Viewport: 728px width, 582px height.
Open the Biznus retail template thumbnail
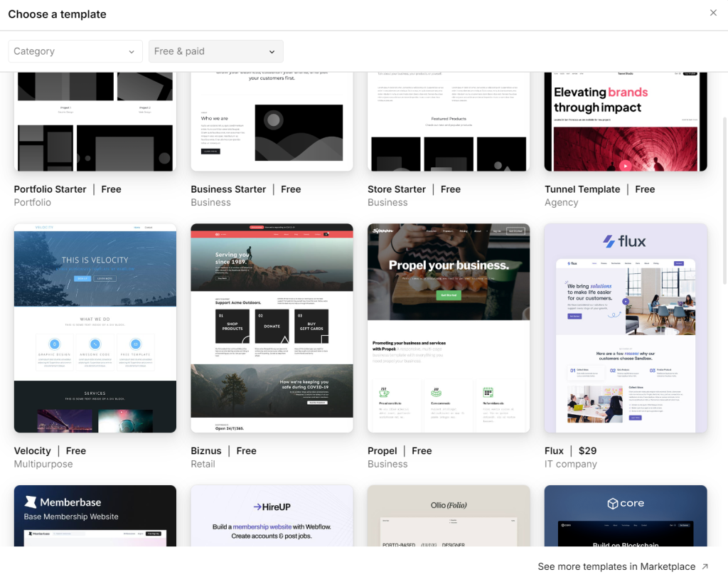tap(272, 327)
